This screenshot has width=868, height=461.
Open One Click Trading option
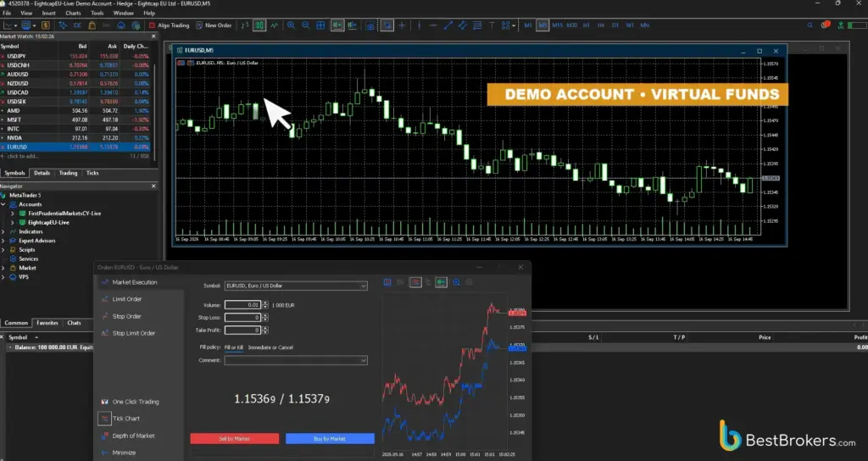point(135,402)
